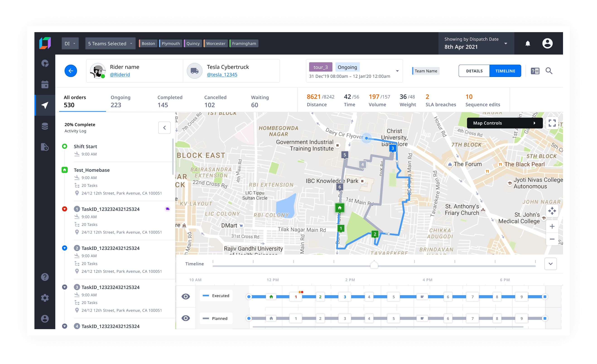Select the DETAILS tab
Screen dimensions: 597x364
tap(475, 71)
